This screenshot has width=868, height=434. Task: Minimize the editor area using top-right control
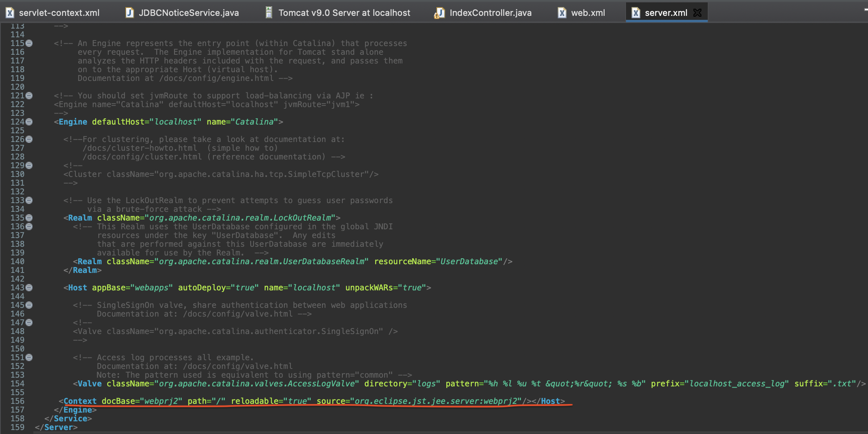coord(866,10)
